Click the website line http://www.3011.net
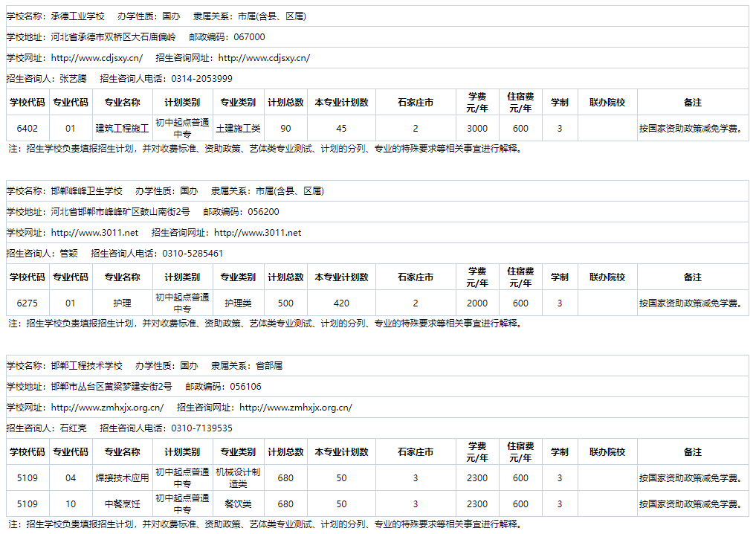 [x=378, y=233]
